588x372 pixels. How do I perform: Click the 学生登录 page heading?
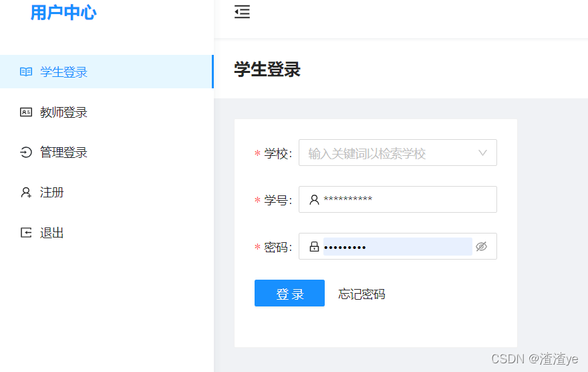point(267,70)
